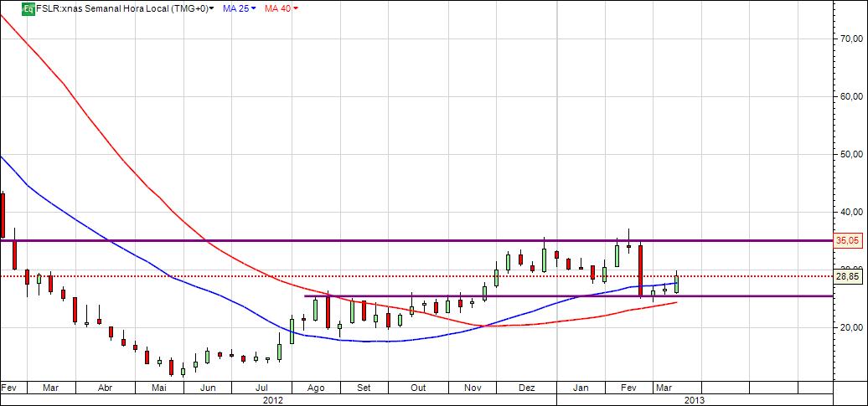Open the FSLR:xnas Semanal instrument dropdown arrow

[x=212, y=9]
